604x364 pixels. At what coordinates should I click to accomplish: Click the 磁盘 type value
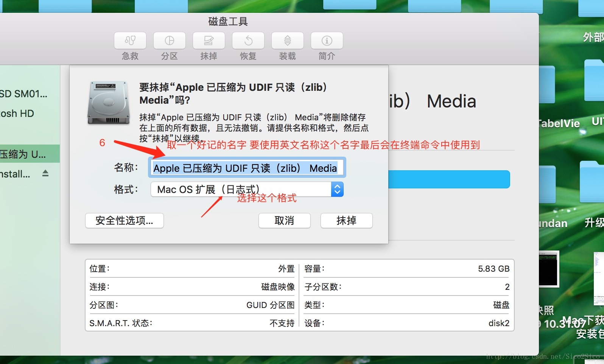click(x=501, y=305)
